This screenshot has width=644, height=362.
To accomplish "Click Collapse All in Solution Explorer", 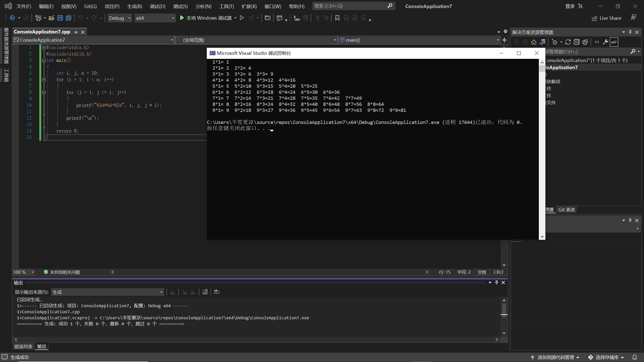I will pyautogui.click(x=577, y=42).
